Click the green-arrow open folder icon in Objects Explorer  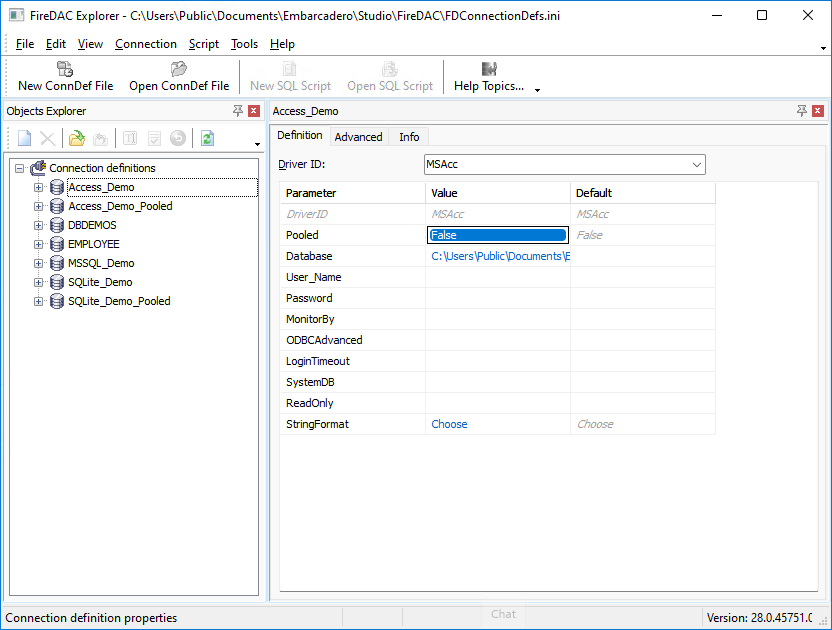click(x=76, y=139)
